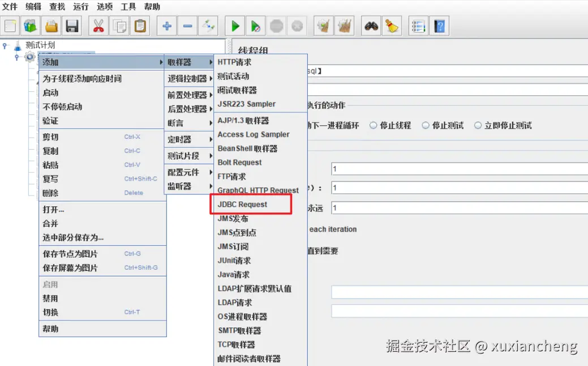Expand the 取样器 submenu
This screenshot has height=366, width=588.
(x=189, y=62)
